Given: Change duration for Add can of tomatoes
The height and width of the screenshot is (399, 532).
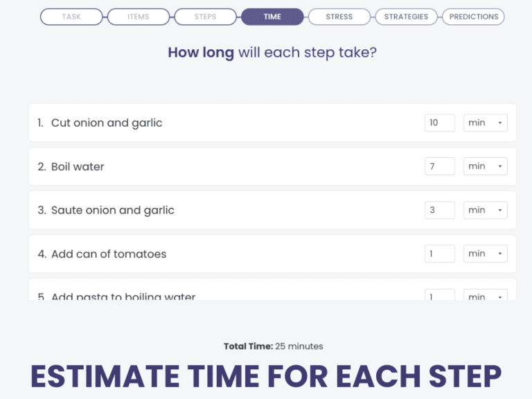Looking at the screenshot, I should tap(439, 254).
